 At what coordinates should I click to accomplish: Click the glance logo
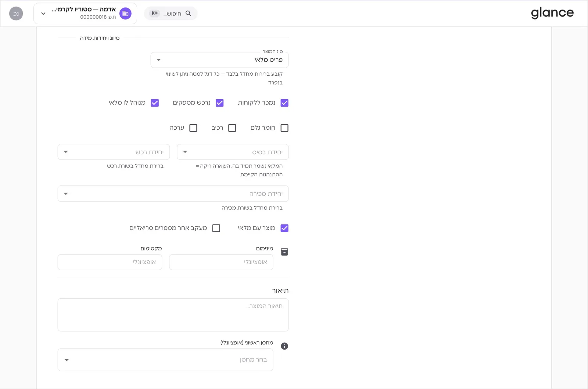tap(552, 13)
